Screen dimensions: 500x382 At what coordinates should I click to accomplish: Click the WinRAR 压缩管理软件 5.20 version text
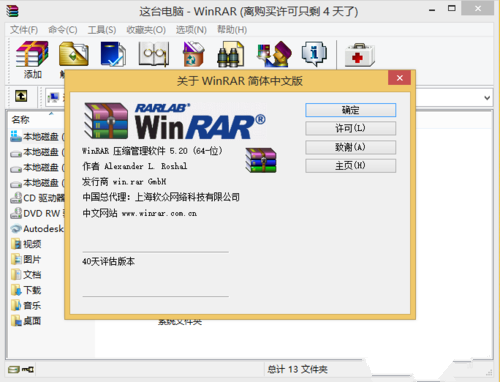coord(152,151)
